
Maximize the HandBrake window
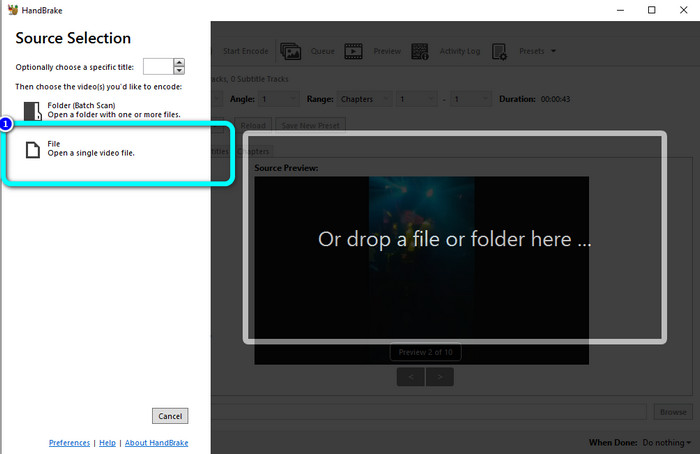click(652, 10)
